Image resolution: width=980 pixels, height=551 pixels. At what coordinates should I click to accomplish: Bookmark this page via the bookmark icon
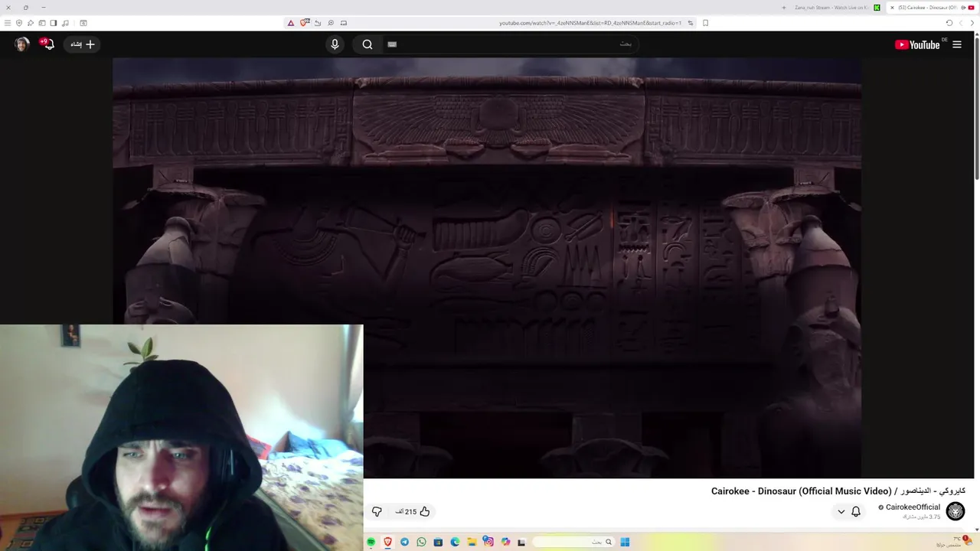tap(705, 23)
